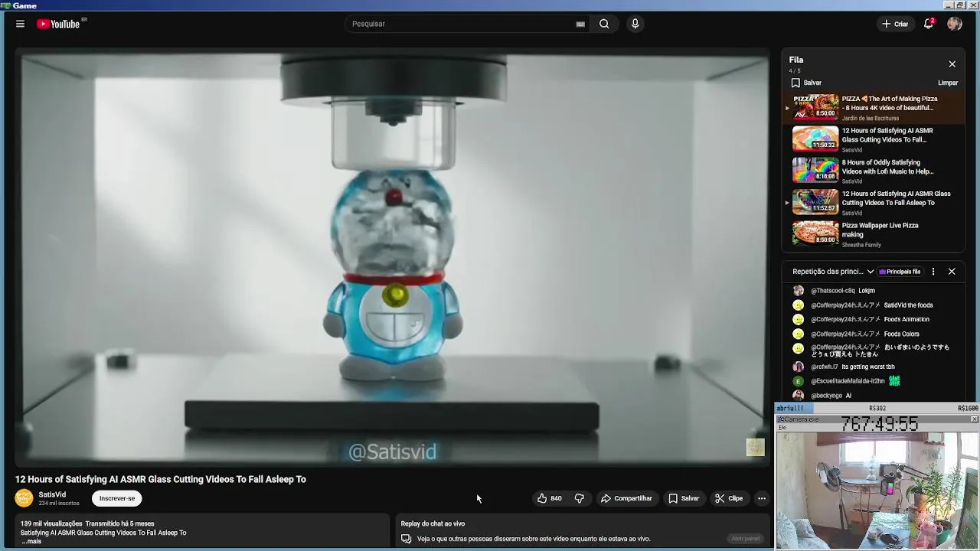Click the SatisVid watermark icon in video corner

pyautogui.click(x=755, y=447)
